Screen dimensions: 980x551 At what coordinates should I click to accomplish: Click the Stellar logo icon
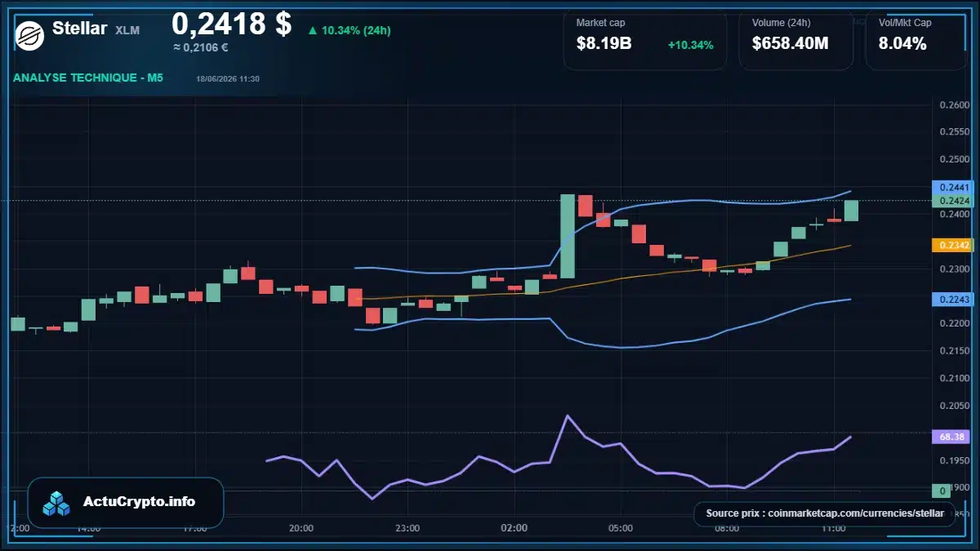[30, 35]
